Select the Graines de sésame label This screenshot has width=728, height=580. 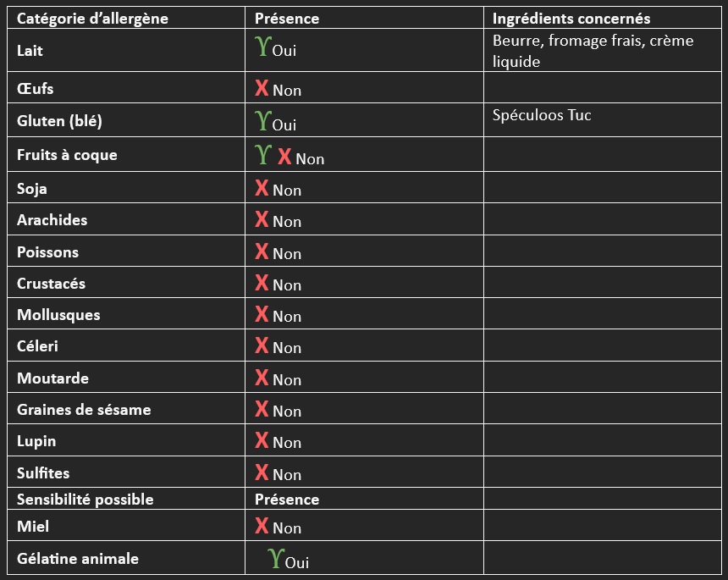pos(84,410)
